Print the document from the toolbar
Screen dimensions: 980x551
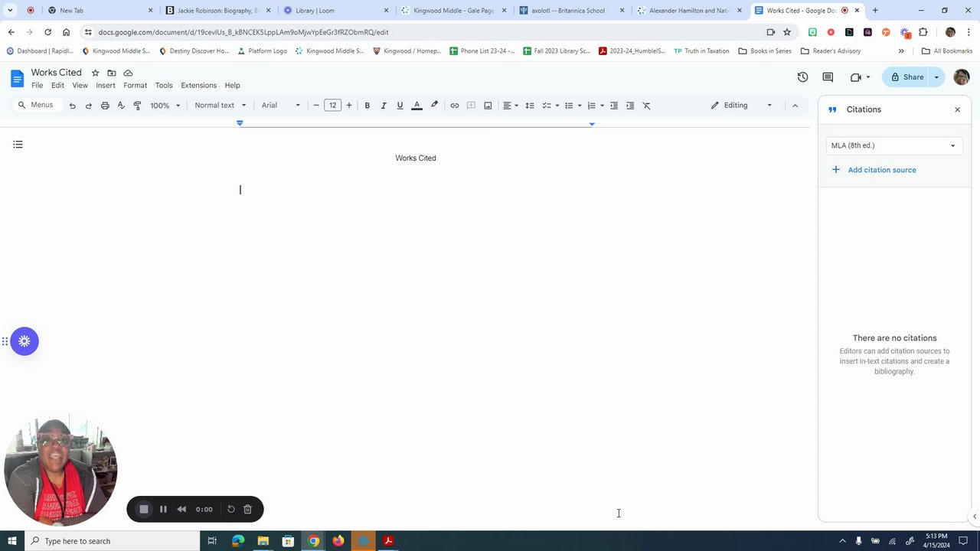pyautogui.click(x=105, y=106)
